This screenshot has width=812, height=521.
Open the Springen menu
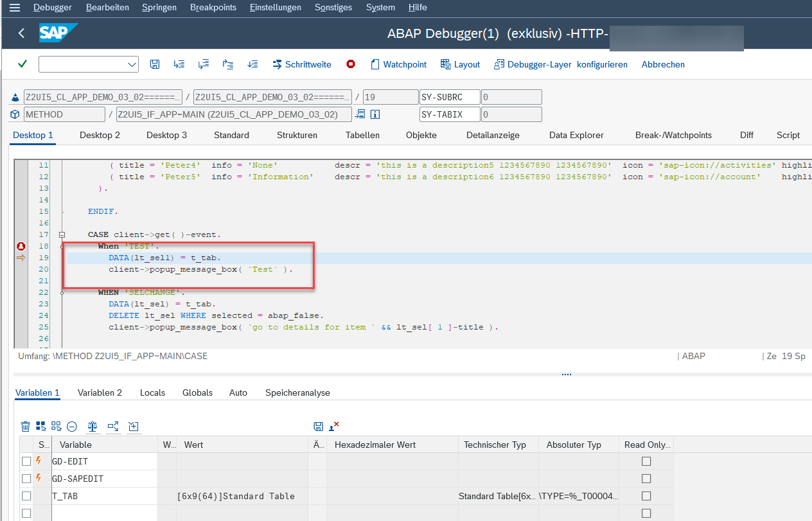click(159, 7)
